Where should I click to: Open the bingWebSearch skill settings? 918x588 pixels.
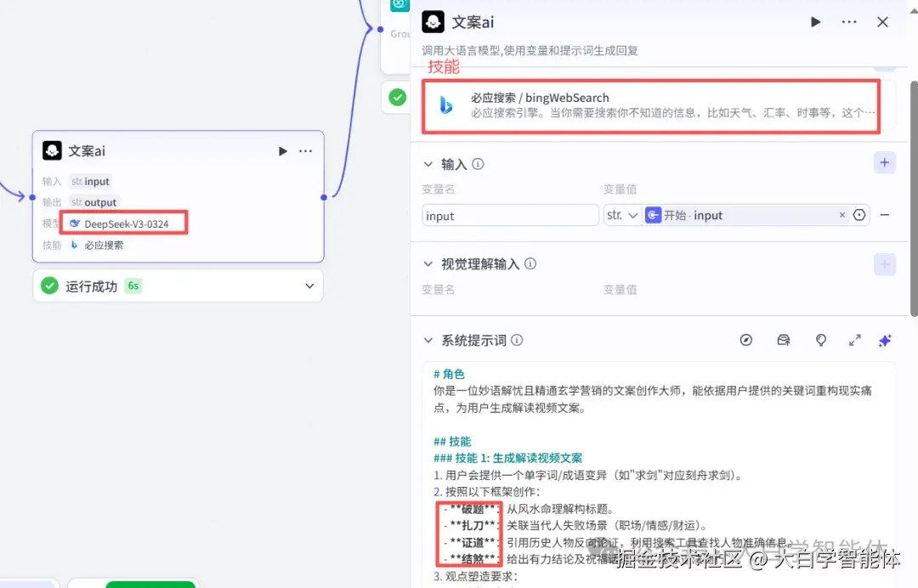[x=650, y=105]
